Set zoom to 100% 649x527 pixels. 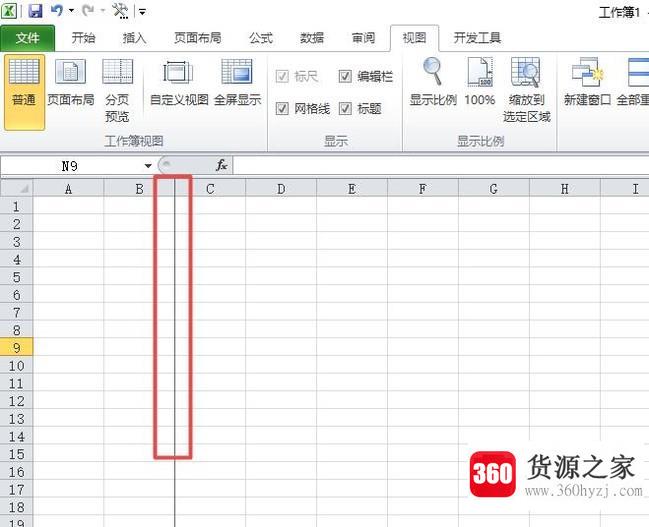(x=480, y=82)
